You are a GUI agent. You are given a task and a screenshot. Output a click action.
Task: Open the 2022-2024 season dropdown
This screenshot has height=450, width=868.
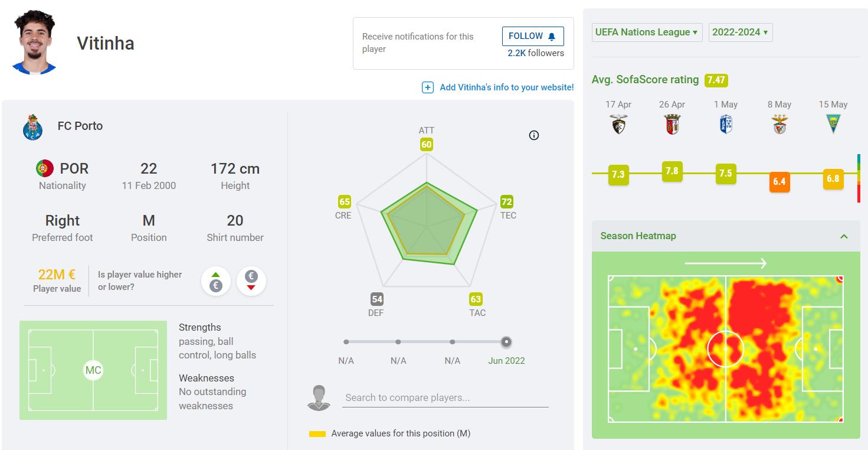740,32
